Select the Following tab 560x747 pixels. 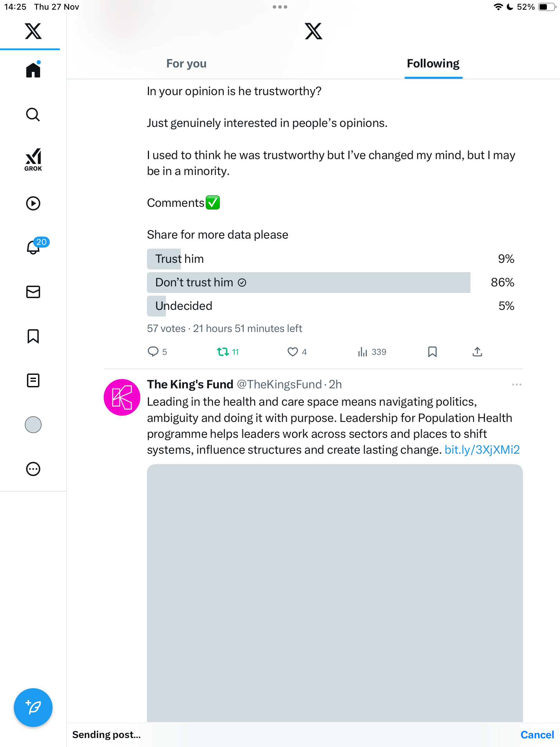[x=433, y=64]
